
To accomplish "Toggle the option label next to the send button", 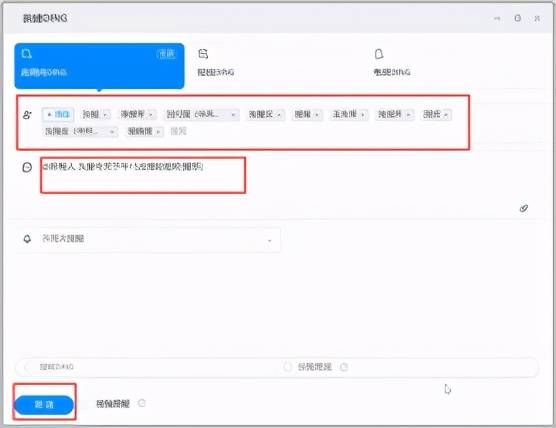I will [x=113, y=404].
